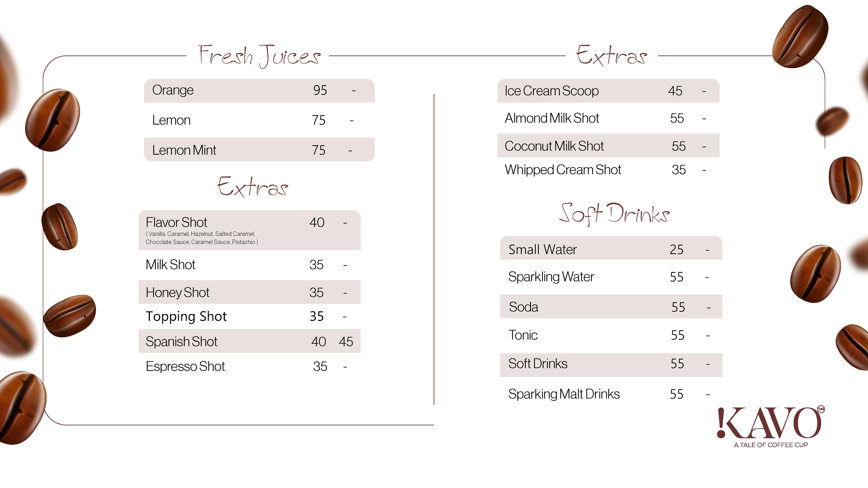This screenshot has height=488, width=868.
Task: Select Espresso Shot item
Action: tap(185, 366)
